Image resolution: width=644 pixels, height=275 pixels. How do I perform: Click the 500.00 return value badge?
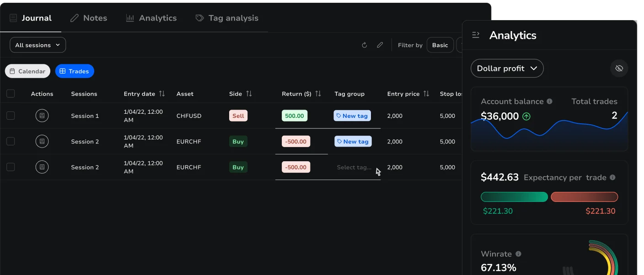295,116
